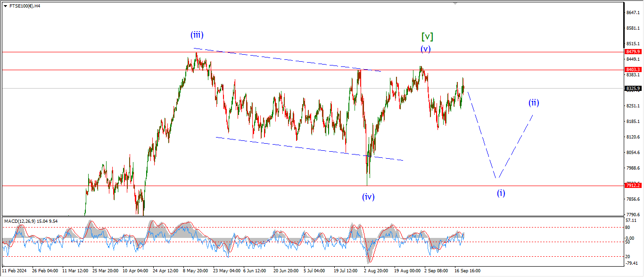644x277 pixels.
Task: Select the green [v] wave label
Action: pyautogui.click(x=427, y=37)
